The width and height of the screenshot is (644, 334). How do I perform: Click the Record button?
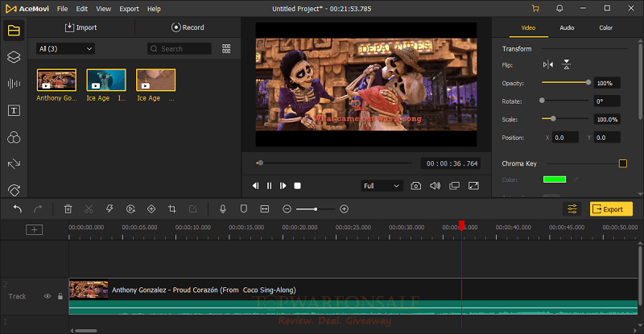(188, 27)
